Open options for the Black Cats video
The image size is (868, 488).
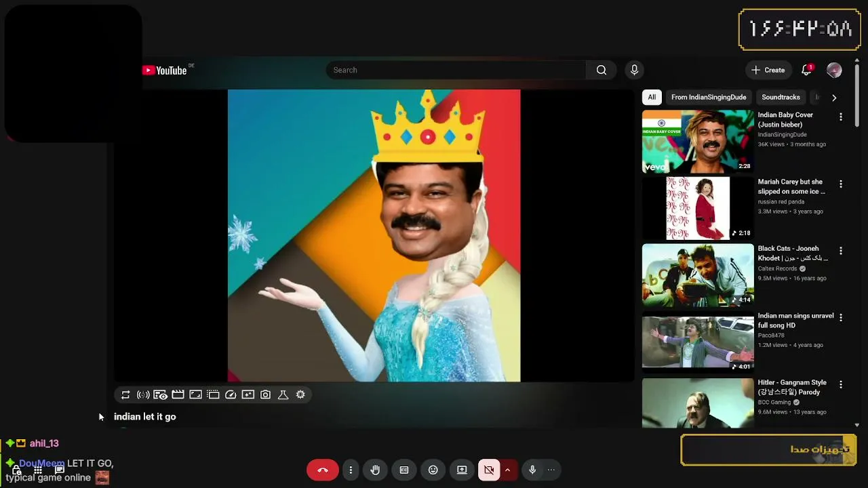tap(841, 251)
